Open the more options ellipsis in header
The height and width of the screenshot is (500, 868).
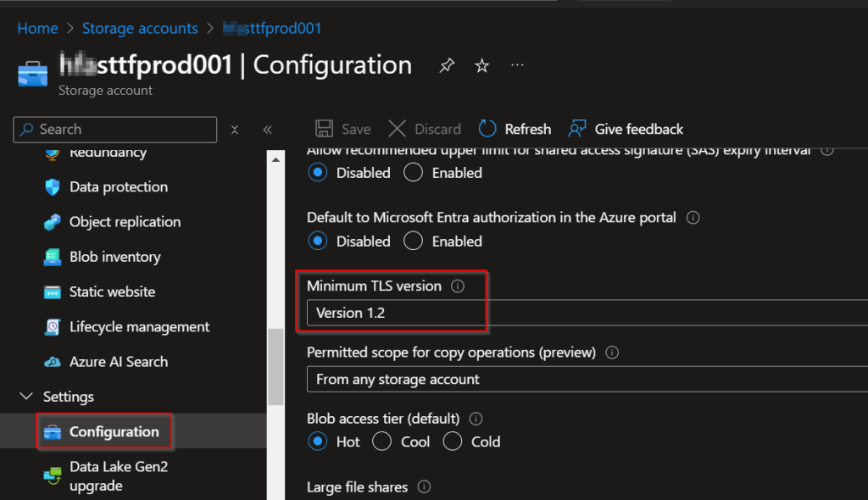coord(518,65)
